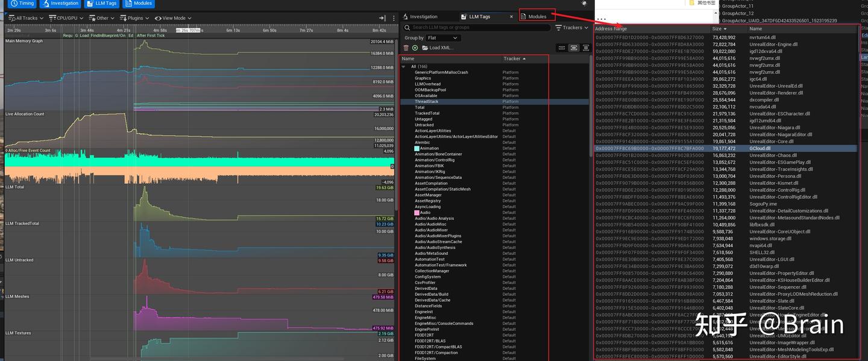Open the Modules panel tab
This screenshot has height=361, width=868.
click(536, 17)
